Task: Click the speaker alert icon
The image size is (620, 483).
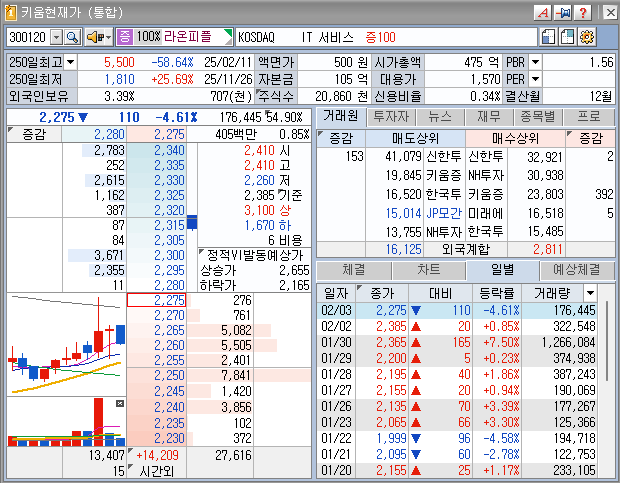Action: point(95,37)
